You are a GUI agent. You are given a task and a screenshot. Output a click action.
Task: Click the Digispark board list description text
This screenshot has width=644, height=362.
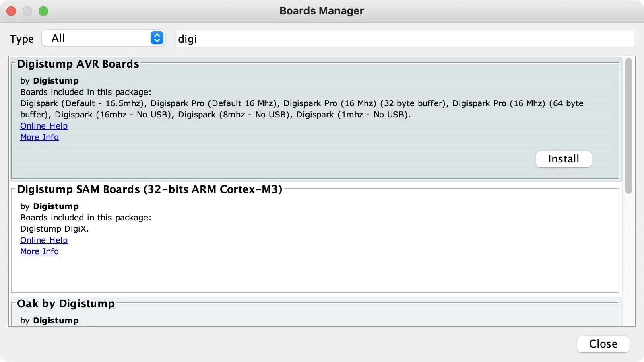[x=302, y=109]
